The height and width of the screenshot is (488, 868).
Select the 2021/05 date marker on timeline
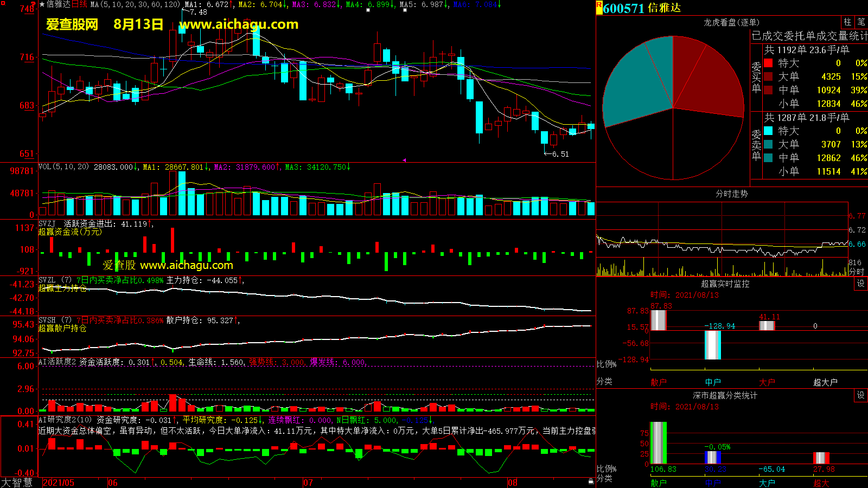[x=59, y=483]
